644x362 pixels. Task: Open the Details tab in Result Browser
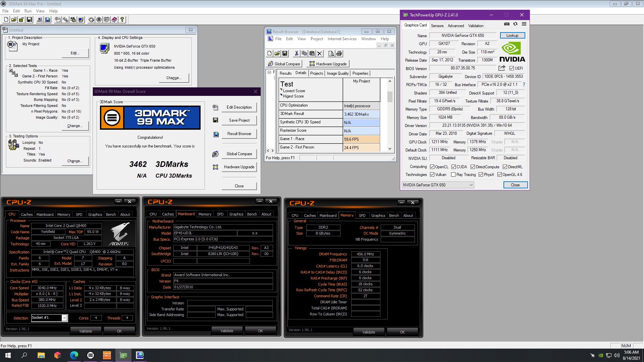[301, 73]
